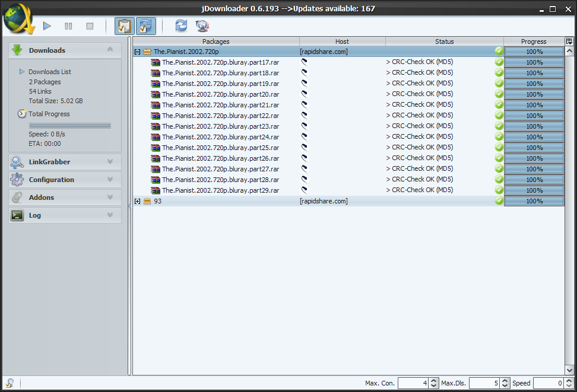Click the Start downloads play button
577x392 pixels.
tap(47, 26)
